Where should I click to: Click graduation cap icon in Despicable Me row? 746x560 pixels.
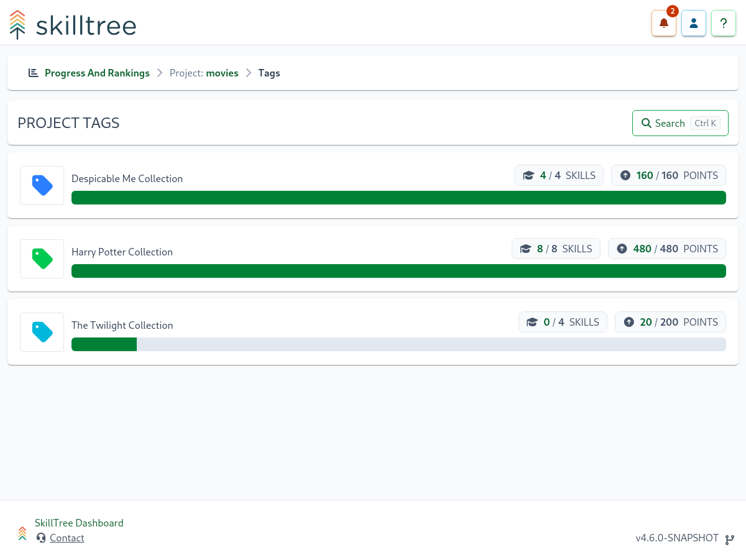click(x=529, y=176)
